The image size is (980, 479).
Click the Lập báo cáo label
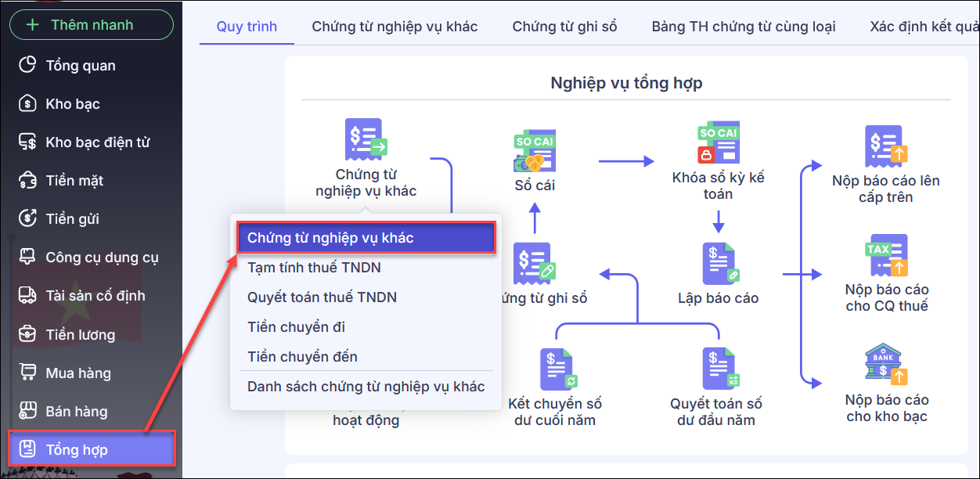coord(719,298)
